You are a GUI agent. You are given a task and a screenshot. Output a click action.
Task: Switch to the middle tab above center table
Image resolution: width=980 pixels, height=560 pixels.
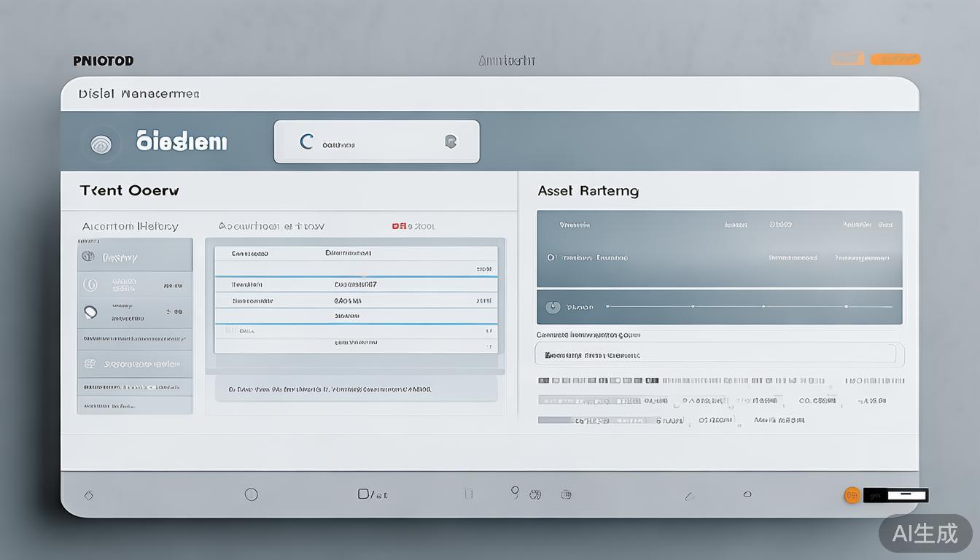(271, 226)
